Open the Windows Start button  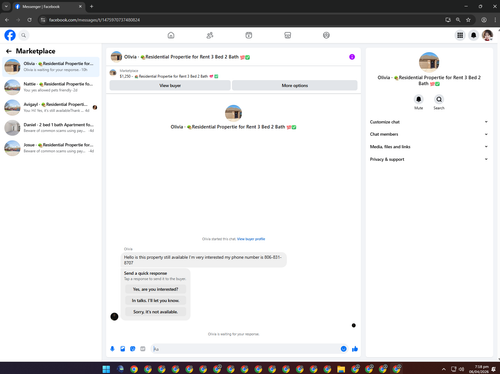[x=106, y=369]
